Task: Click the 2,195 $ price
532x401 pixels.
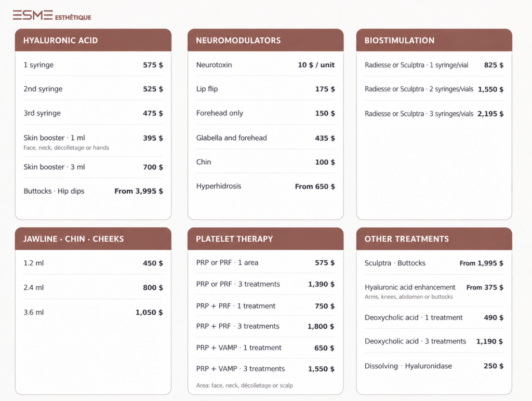Action: click(490, 114)
